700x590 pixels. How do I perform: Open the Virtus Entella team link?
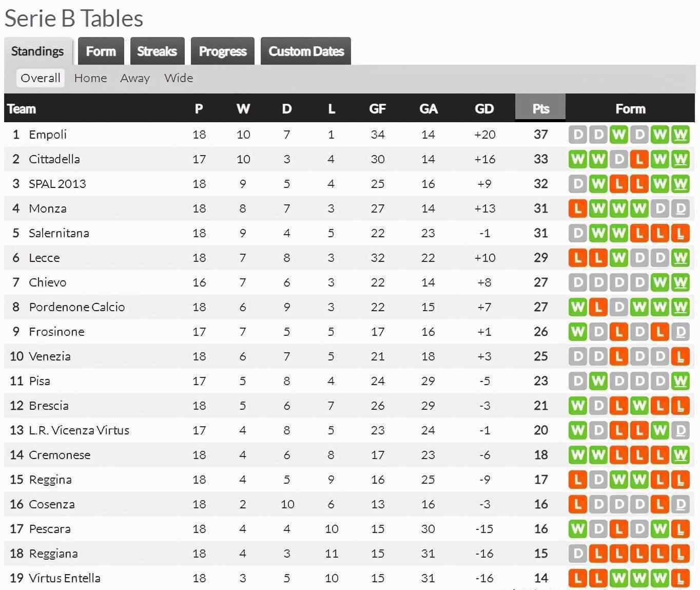pyautogui.click(x=65, y=578)
